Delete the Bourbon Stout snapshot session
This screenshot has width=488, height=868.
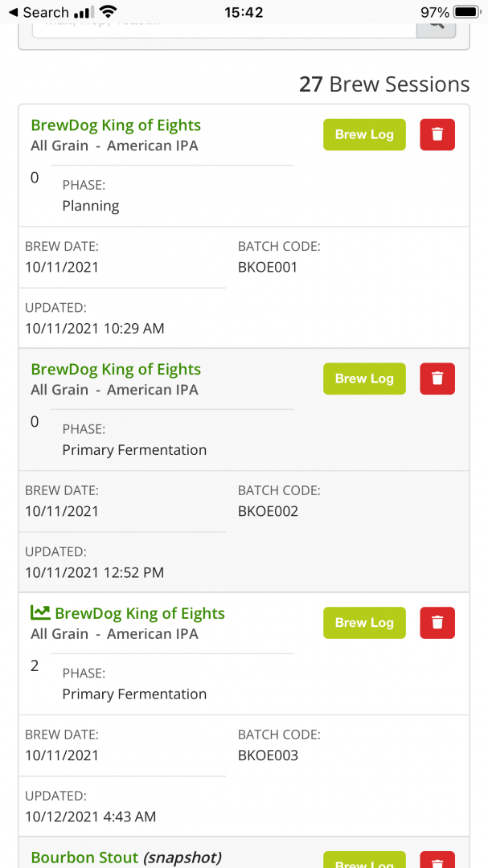coord(437,860)
